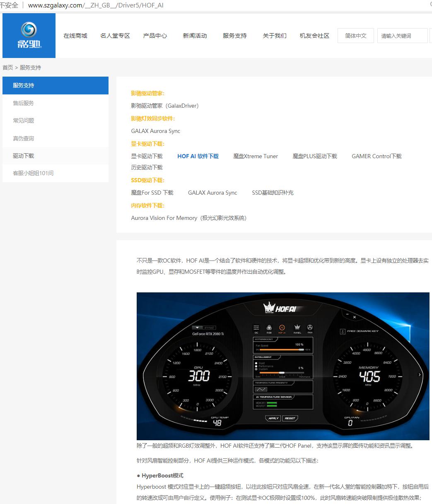Screen dimensions: 432x504
Task: Open 新闻活动 menu
Action: 195,36
